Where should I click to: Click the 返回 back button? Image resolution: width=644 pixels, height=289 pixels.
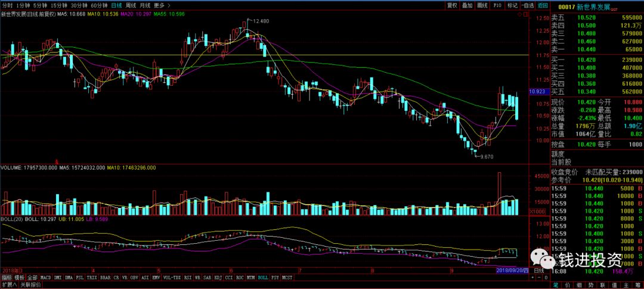point(543,5)
